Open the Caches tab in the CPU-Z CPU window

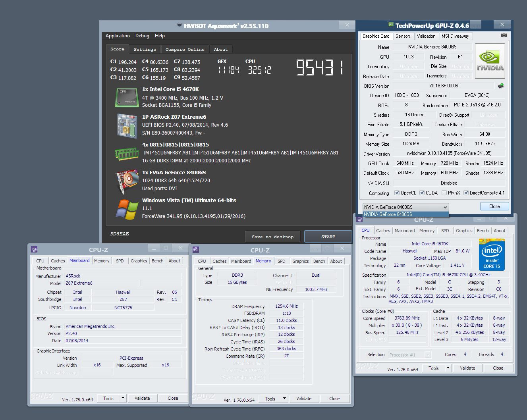[383, 231]
